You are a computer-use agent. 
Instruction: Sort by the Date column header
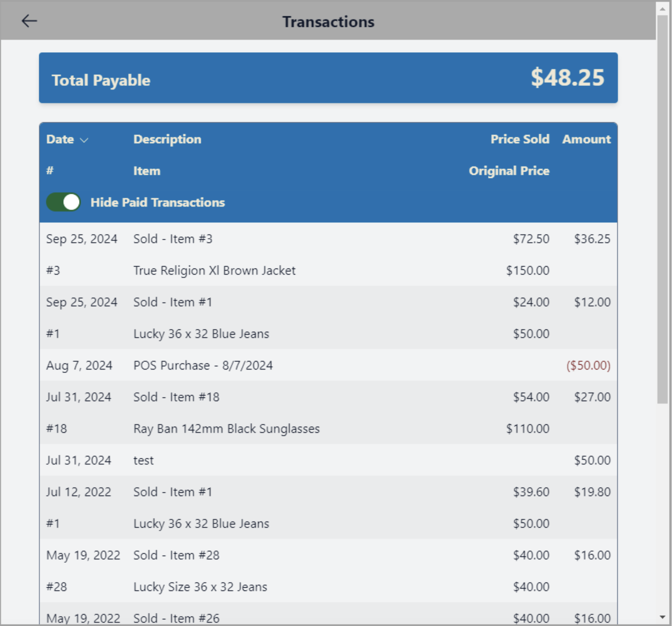(x=60, y=139)
